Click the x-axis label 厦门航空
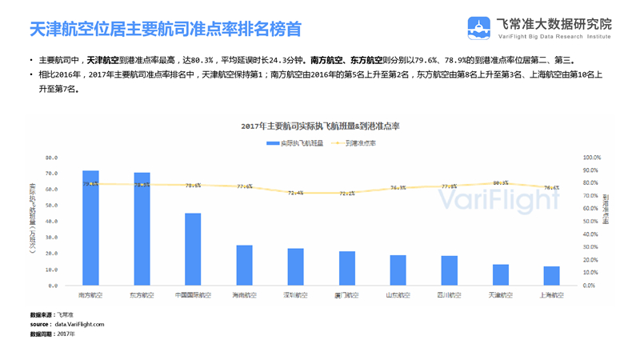The height and width of the screenshot is (364, 640). click(x=347, y=295)
